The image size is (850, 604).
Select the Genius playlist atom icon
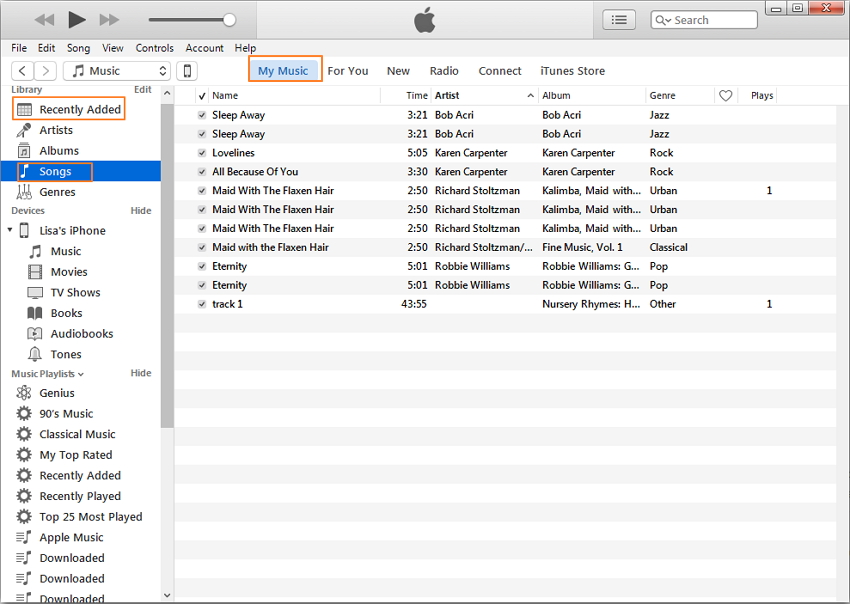tap(24, 393)
